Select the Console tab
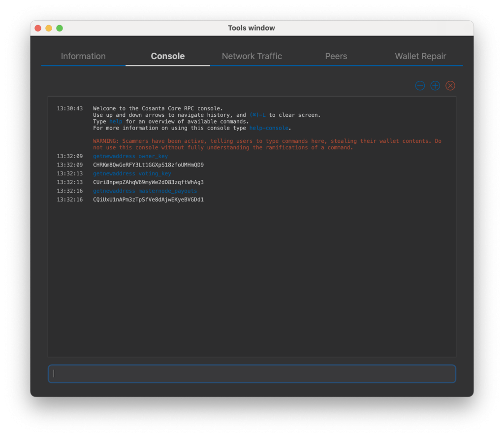This screenshot has height=437, width=504. click(x=168, y=56)
